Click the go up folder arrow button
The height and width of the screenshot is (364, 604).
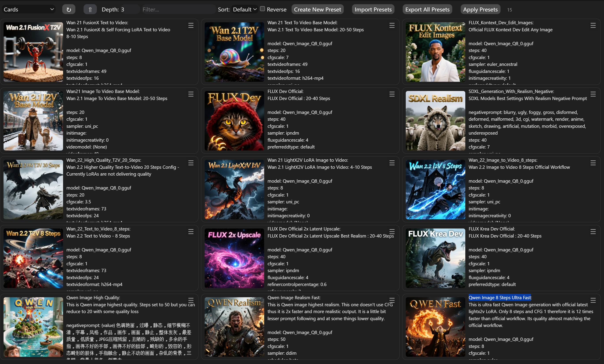click(x=90, y=9)
